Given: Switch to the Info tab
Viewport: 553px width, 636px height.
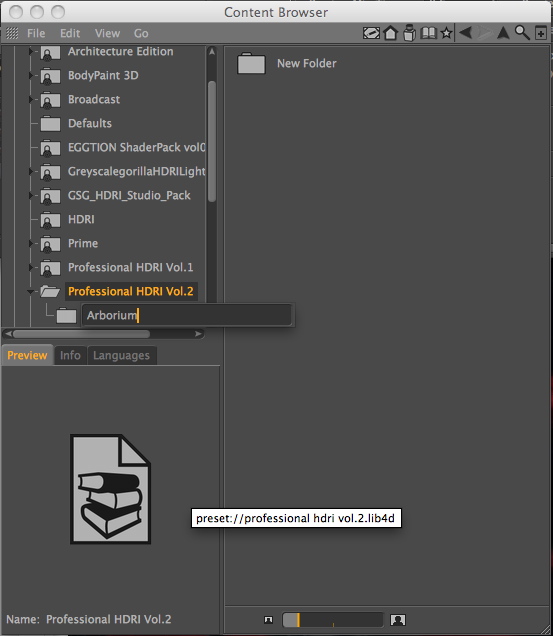Looking at the screenshot, I should click(70, 355).
